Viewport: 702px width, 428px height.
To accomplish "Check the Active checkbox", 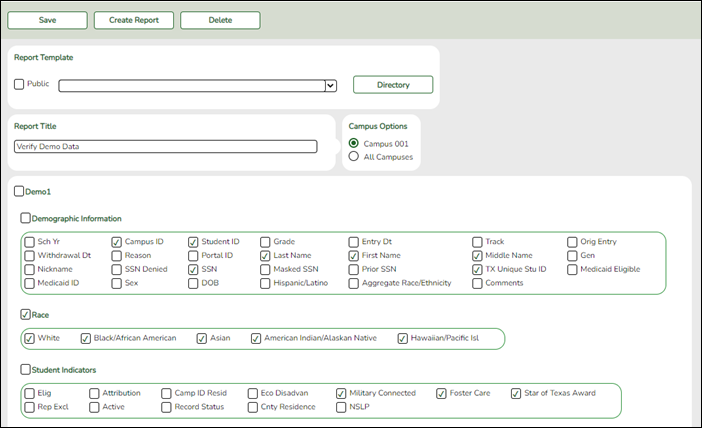I will click(x=94, y=407).
